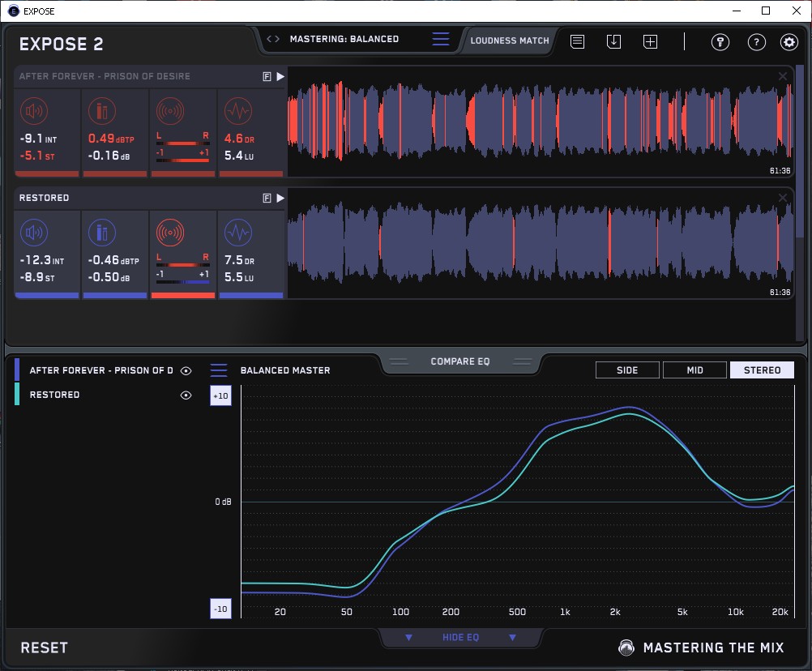The height and width of the screenshot is (671, 812).
Task: Collapse the EQ panel with Hide EQ
Action: click(x=460, y=638)
